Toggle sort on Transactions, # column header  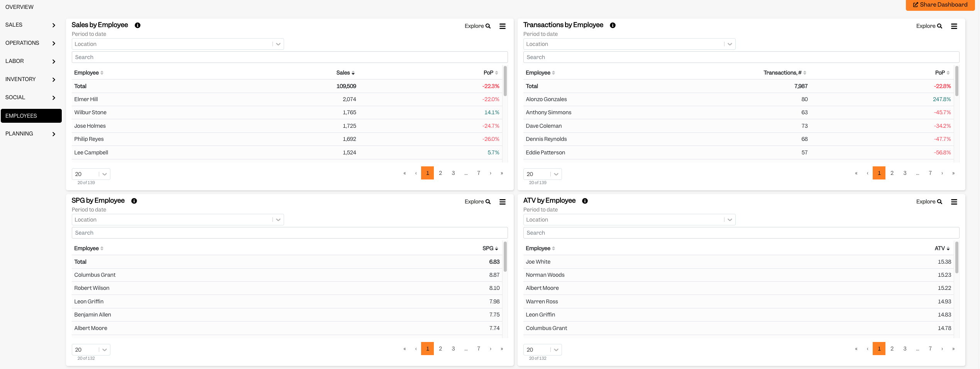point(785,73)
